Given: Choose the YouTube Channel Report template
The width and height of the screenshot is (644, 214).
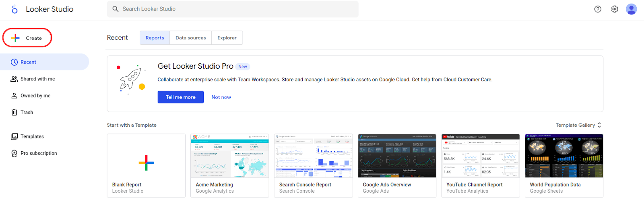Looking at the screenshot, I should pos(480,156).
